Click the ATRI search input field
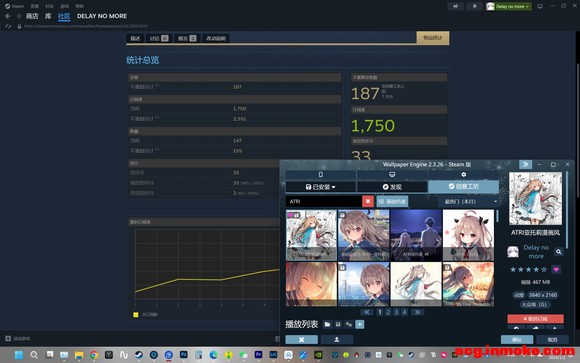580x363 pixels. coord(324,201)
